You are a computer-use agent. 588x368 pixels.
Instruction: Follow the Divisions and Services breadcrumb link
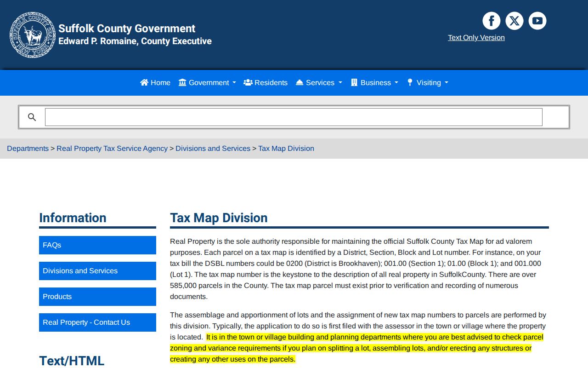point(213,149)
